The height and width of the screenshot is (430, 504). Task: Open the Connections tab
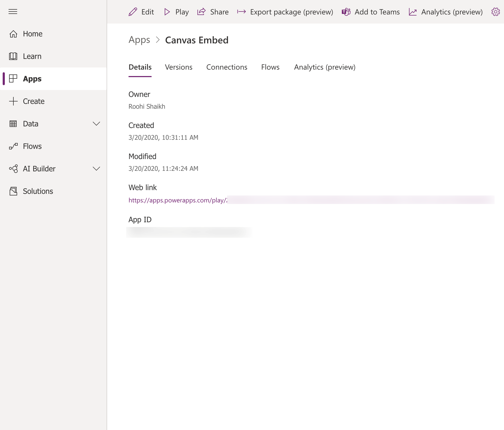coord(227,67)
